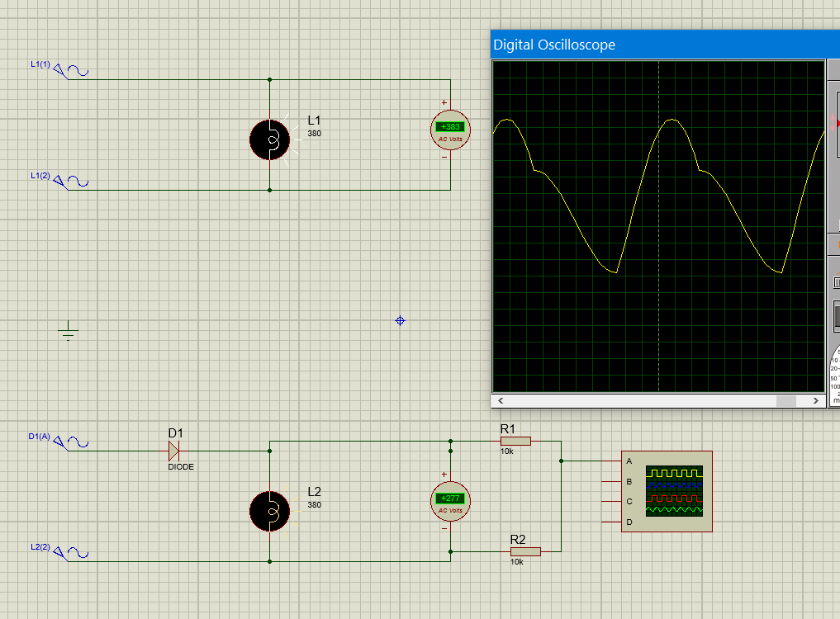This screenshot has width=840, height=619.
Task: Click the oscilloscope scrollbar right arrow
Action: [x=816, y=400]
